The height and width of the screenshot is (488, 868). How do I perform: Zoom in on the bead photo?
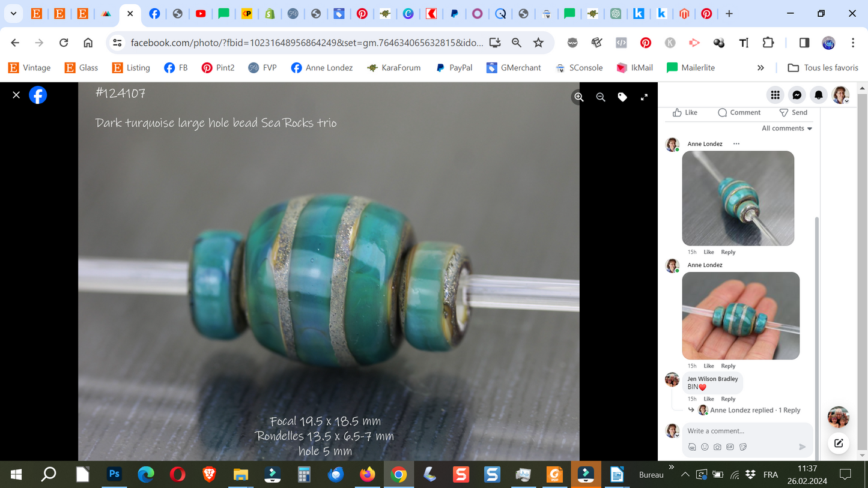578,97
